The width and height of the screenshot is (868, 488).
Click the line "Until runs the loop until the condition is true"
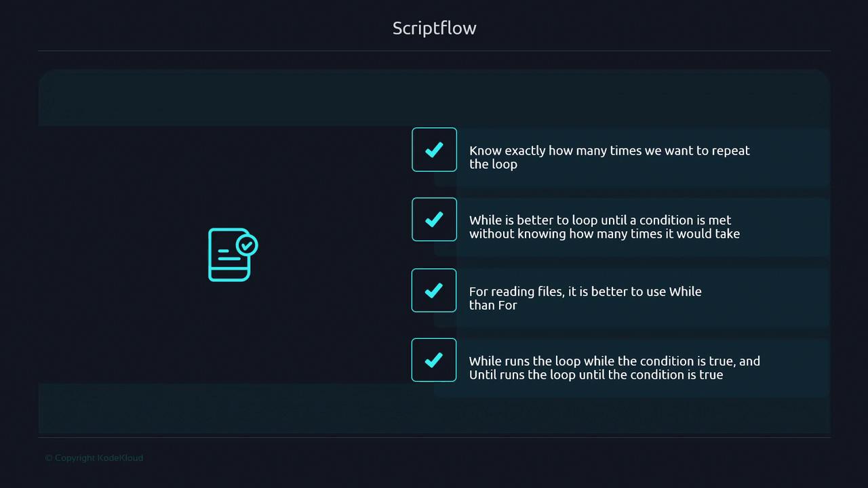[x=595, y=375]
